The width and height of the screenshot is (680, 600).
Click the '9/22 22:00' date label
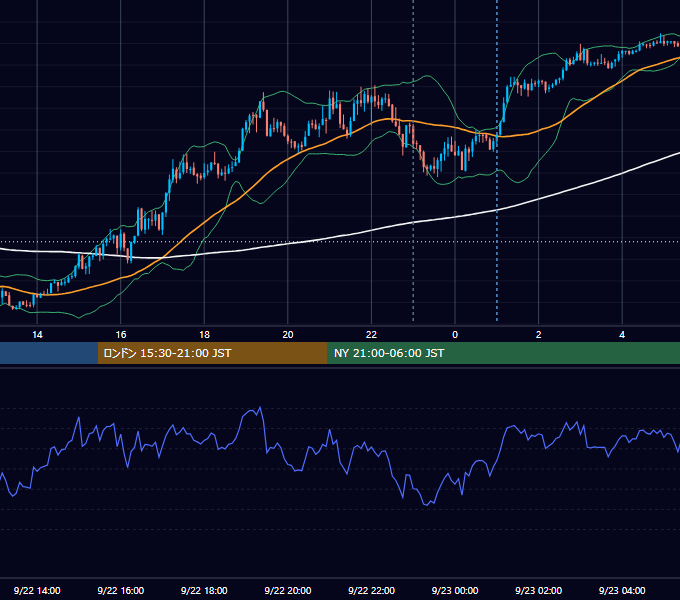(372, 590)
